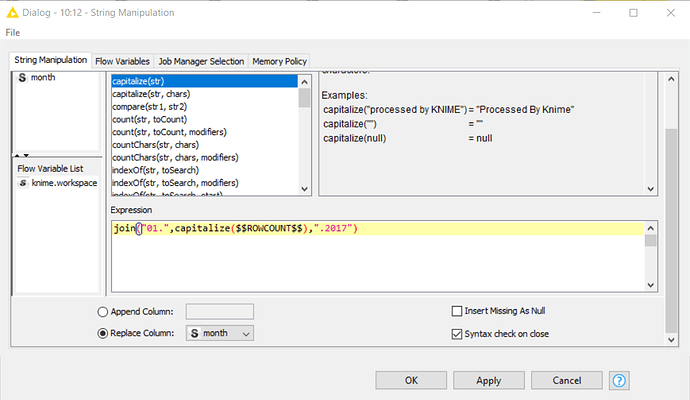Click the KNIME warning triangle title icon
This screenshot has height=400, width=690.
[13, 13]
